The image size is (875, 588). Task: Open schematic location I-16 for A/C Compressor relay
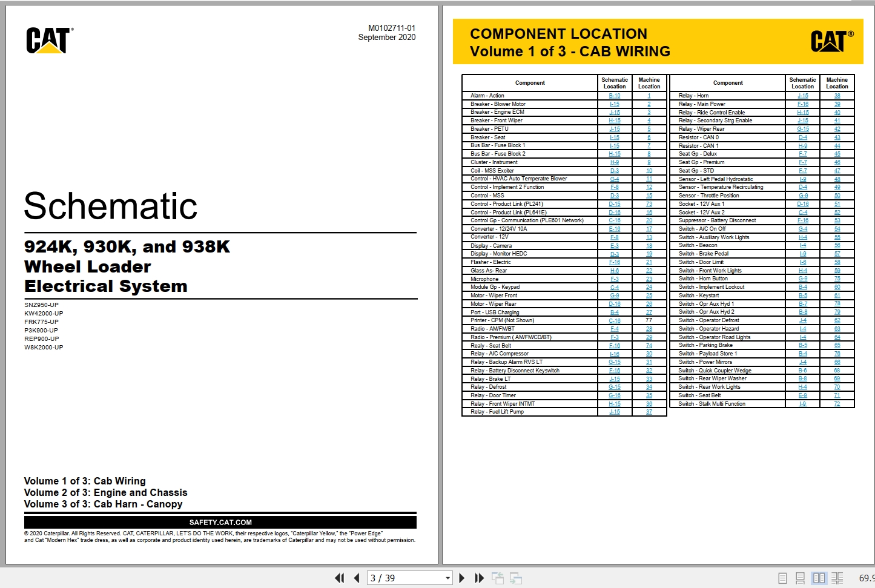pos(614,354)
